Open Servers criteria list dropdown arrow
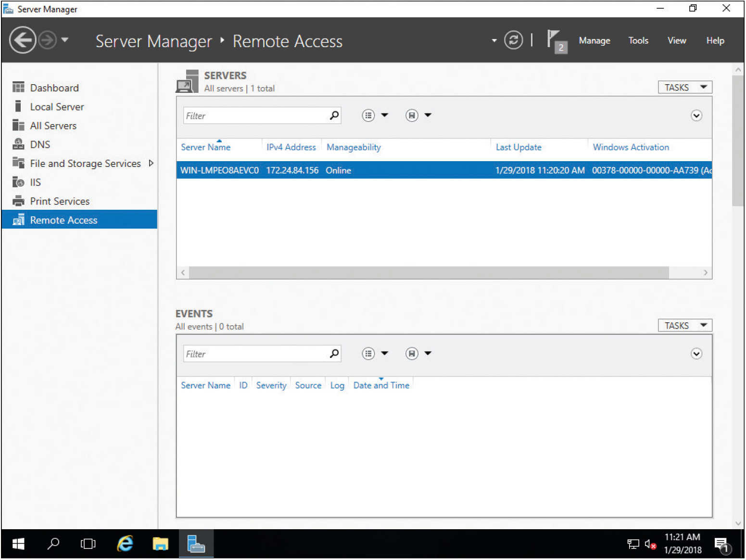The width and height of the screenshot is (746, 560). coord(385,115)
